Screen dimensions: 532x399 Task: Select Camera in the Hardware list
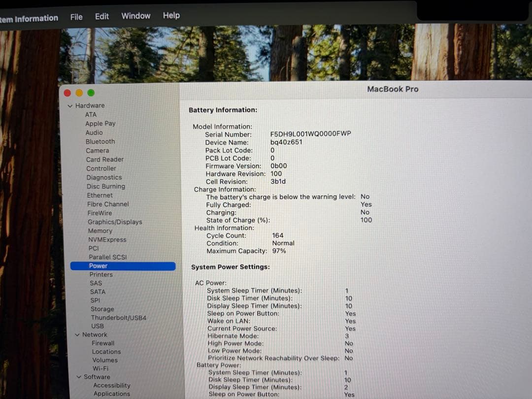[x=98, y=150]
